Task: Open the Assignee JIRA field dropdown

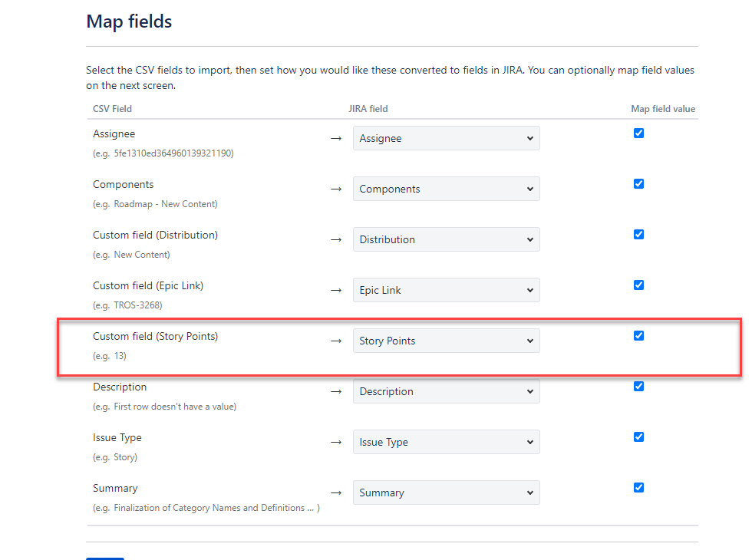Action: coord(446,138)
